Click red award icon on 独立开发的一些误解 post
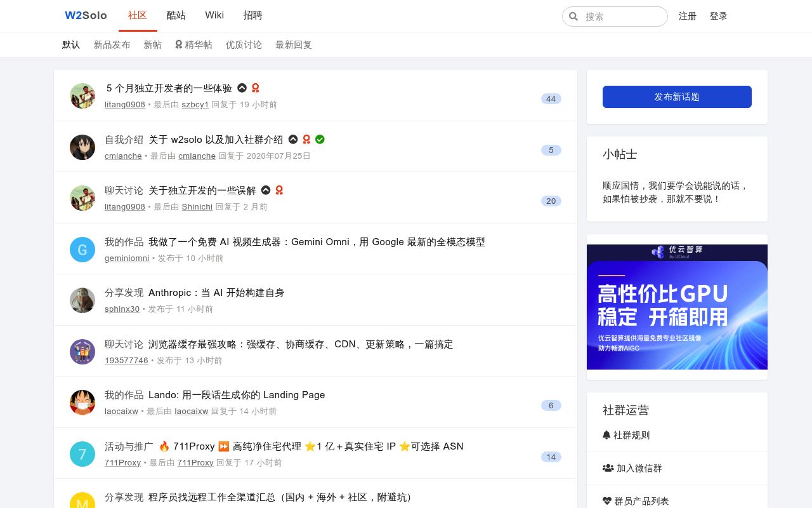 (279, 190)
